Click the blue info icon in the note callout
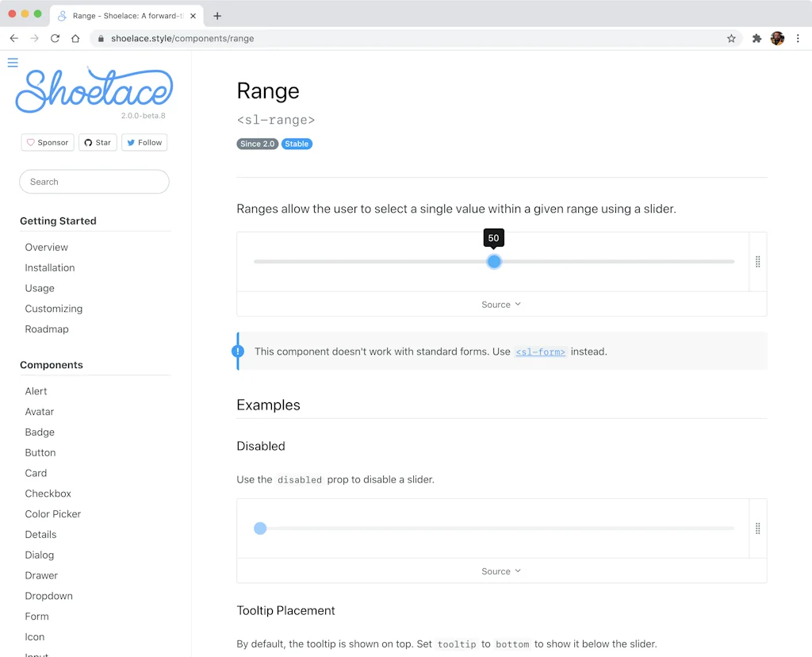812x657 pixels. [237, 351]
